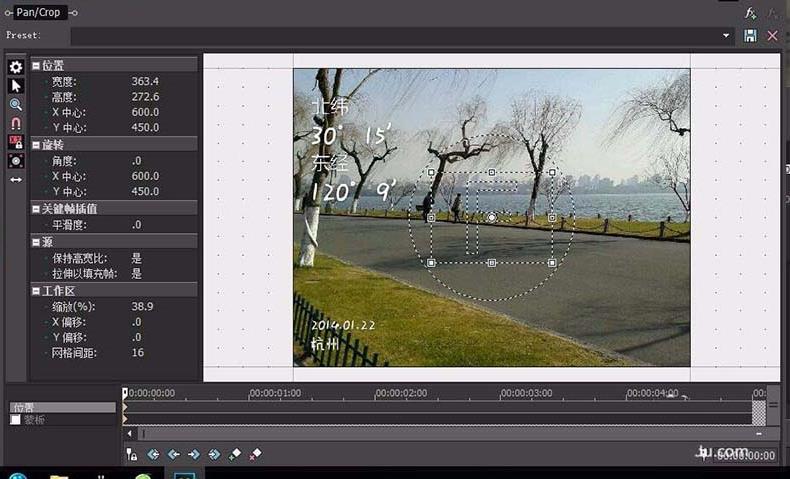Delete keyframe using the red-x diamond
This screenshot has height=479, width=790.
tap(255, 454)
